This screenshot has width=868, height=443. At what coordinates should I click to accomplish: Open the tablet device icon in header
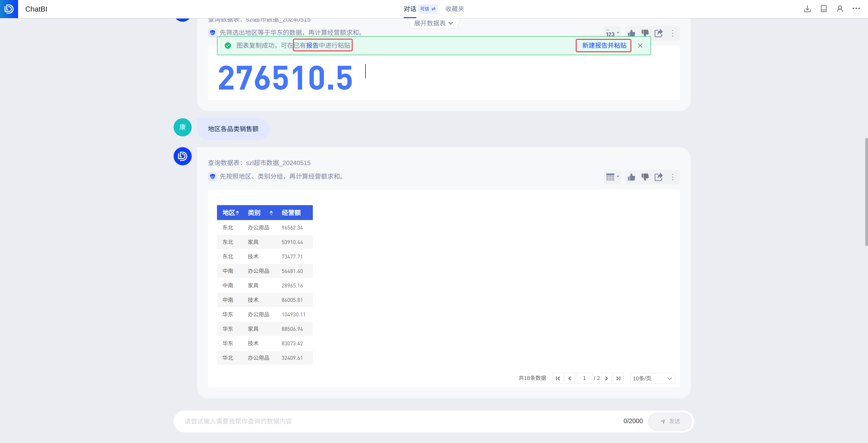click(823, 9)
